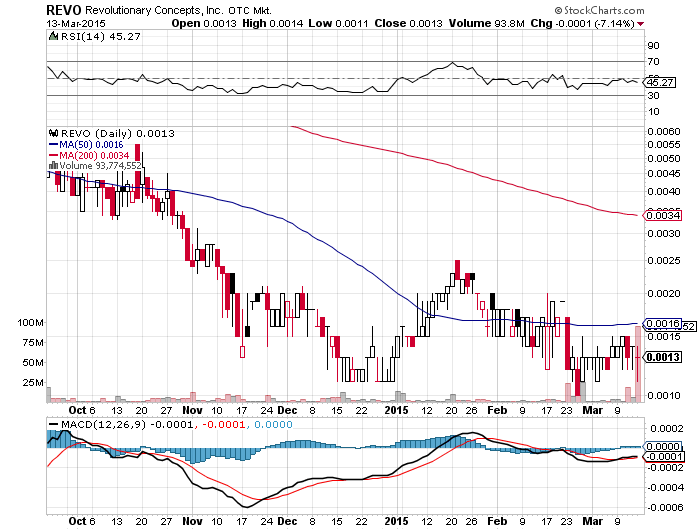The width and height of the screenshot is (700, 530).
Task: Click the RSI 70 overbought level label
Action: [654, 62]
